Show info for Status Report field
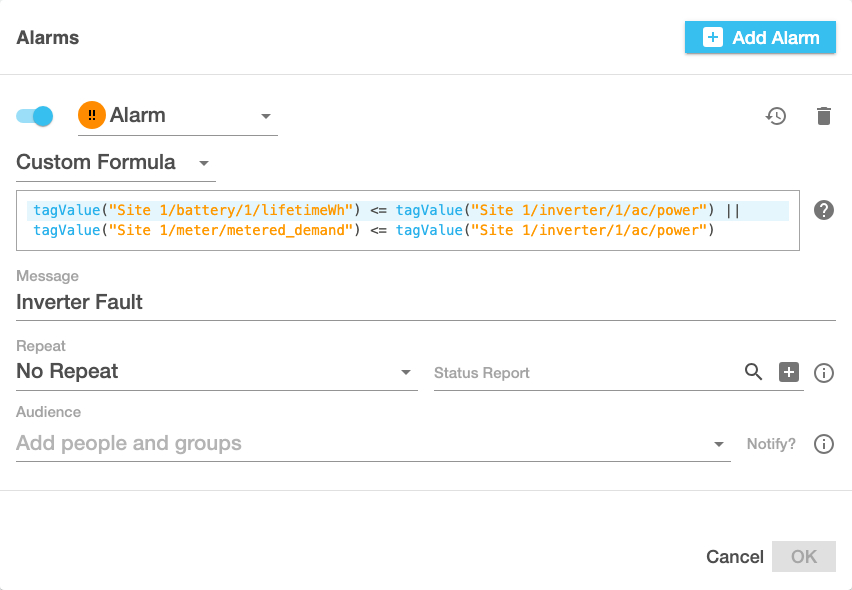 click(x=824, y=372)
